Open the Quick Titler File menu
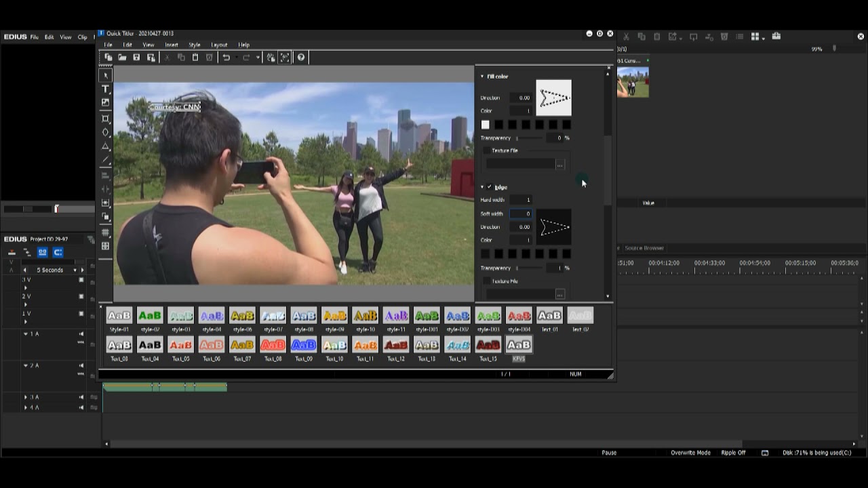The image size is (868, 488). point(108,45)
